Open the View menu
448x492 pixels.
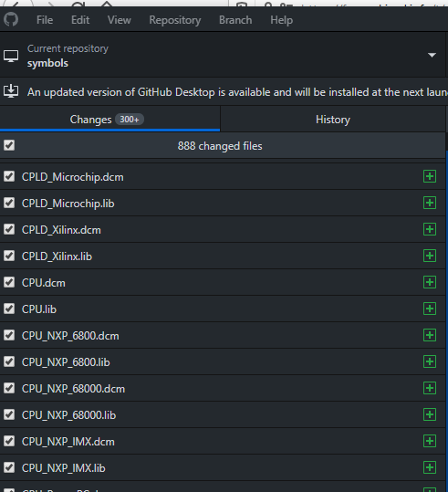click(x=120, y=20)
